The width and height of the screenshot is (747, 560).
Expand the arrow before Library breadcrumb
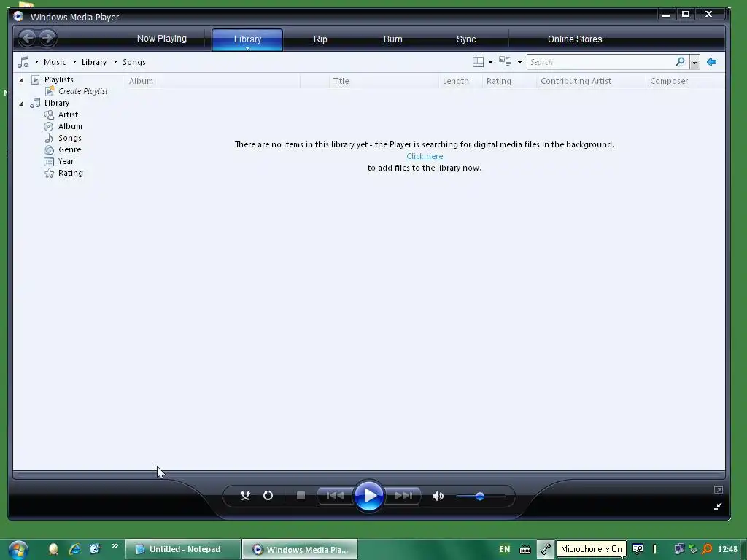click(75, 61)
